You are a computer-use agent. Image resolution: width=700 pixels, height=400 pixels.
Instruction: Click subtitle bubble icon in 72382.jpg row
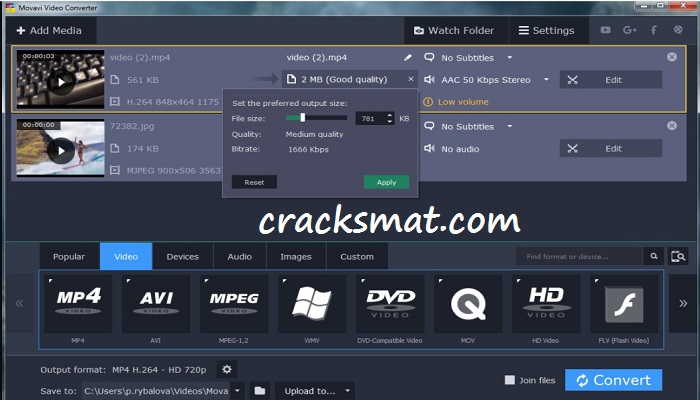coord(429,126)
